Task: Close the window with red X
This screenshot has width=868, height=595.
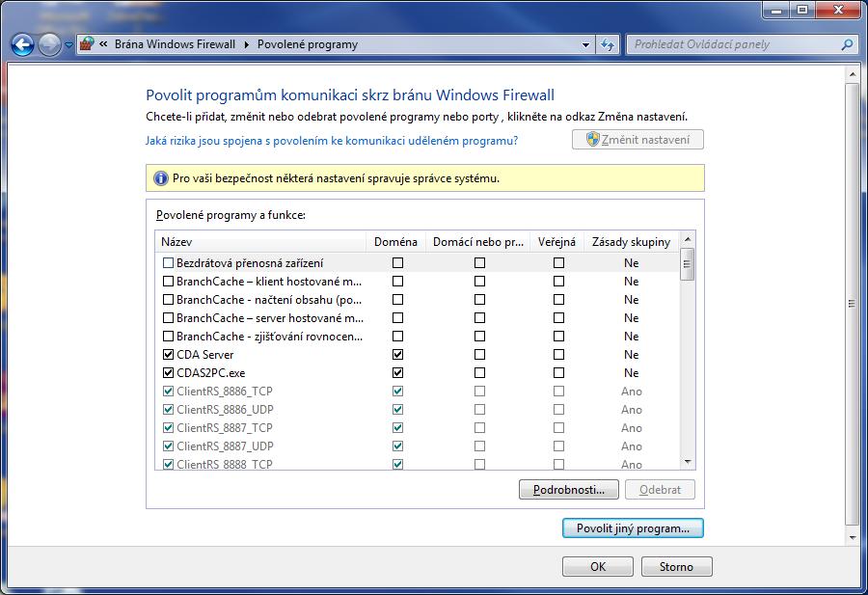Action: tap(838, 10)
